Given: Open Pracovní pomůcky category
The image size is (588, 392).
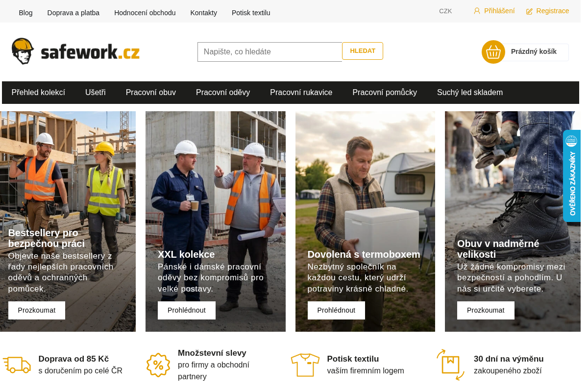Looking at the screenshot, I should pos(385,92).
